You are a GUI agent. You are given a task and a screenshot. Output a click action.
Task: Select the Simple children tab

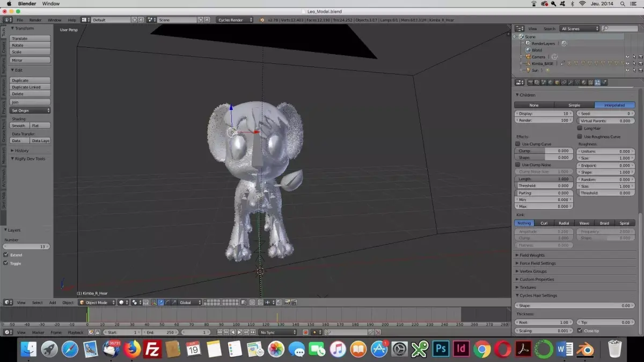pos(574,105)
